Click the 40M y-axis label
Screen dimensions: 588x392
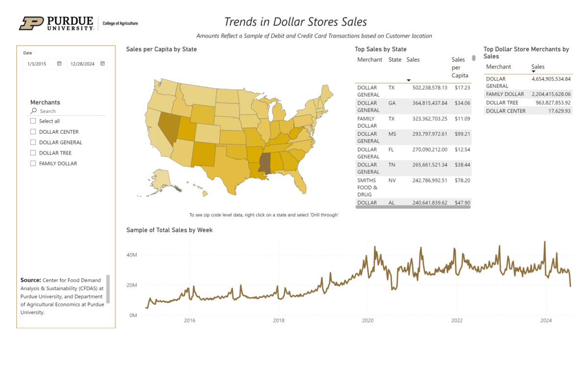[131, 255]
